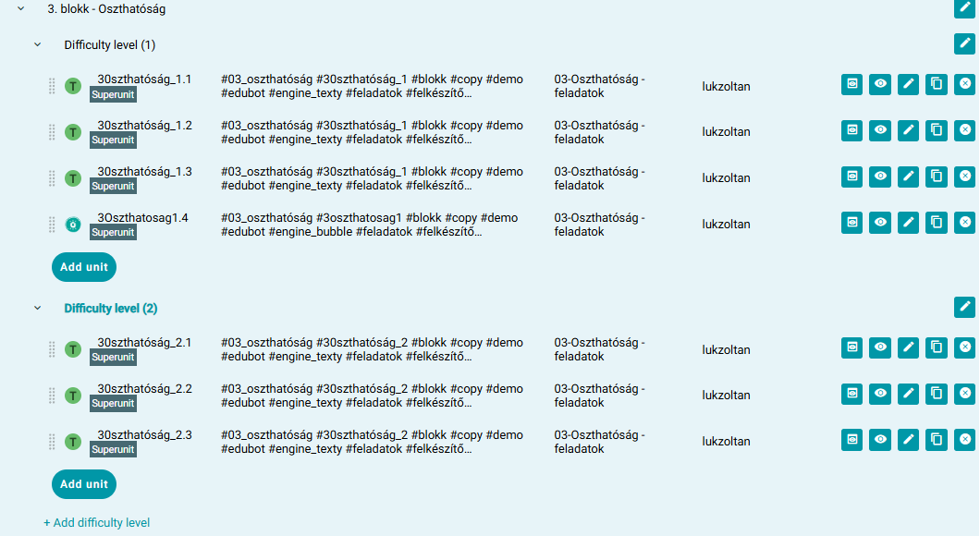This screenshot has height=536, width=980.
Task: Collapse Difficulty level (1) group
Action: [38, 45]
